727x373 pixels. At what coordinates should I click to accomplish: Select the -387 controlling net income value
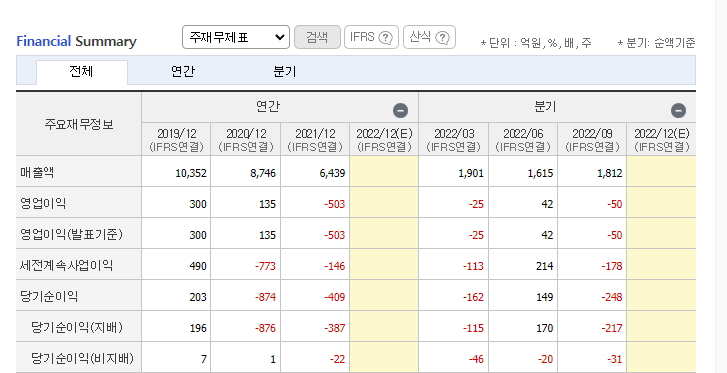tap(335, 328)
